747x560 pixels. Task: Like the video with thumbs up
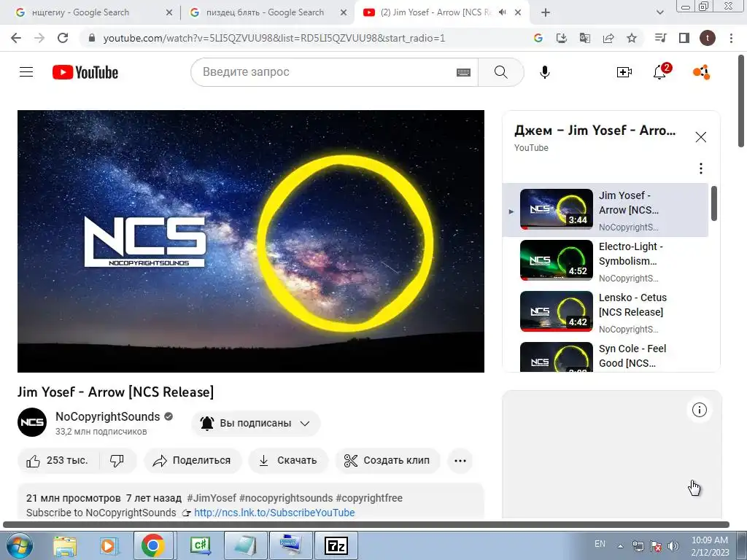[58, 461]
